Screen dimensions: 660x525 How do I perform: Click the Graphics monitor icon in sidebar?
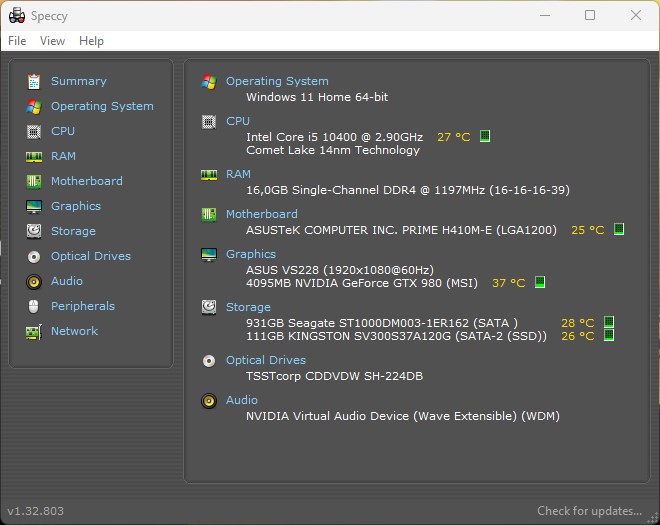coord(34,206)
